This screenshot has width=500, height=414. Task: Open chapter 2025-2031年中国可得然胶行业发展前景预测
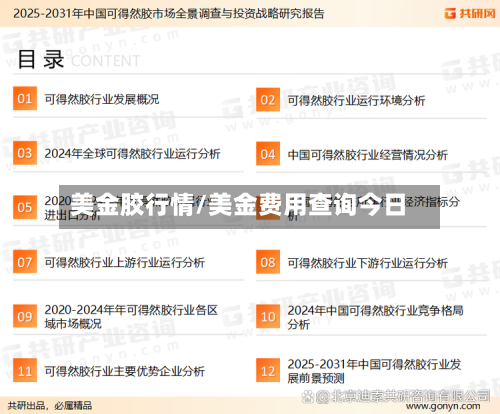point(374,371)
